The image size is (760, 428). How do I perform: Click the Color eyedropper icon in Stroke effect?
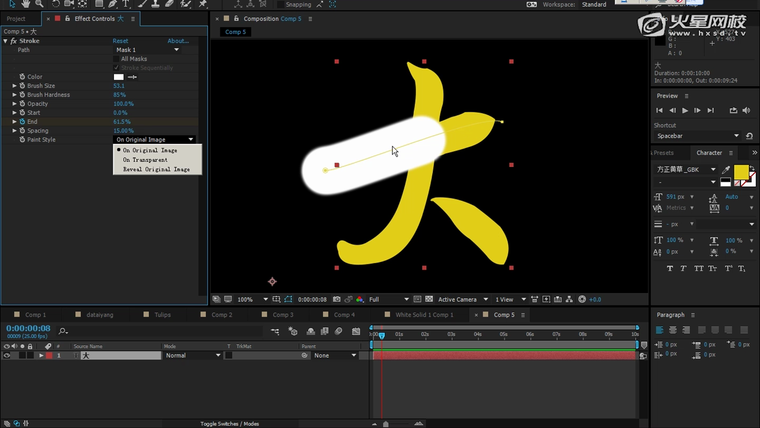[132, 77]
